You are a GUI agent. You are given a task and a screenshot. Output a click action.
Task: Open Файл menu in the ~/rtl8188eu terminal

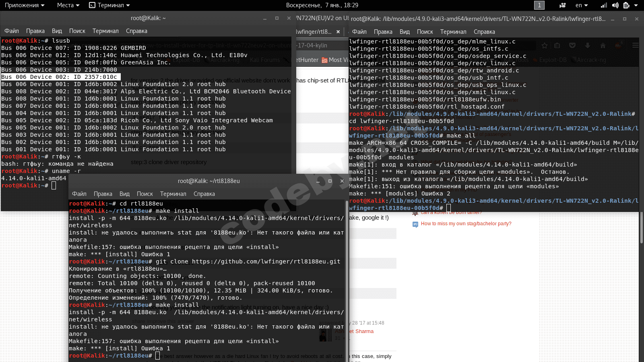point(79,194)
